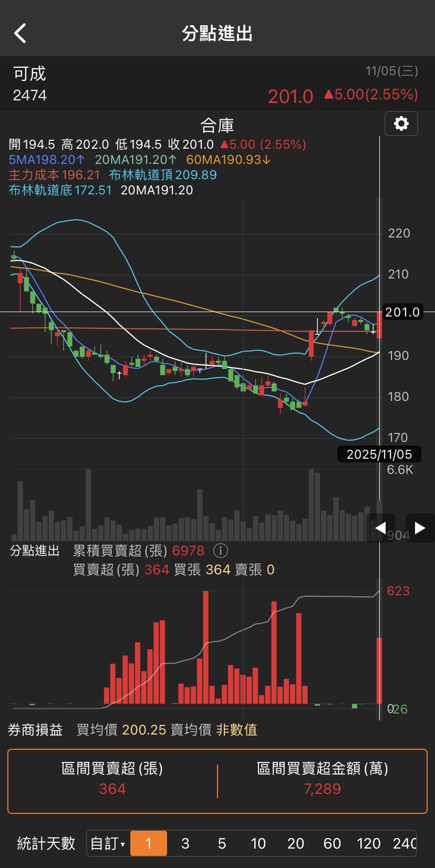435x868 pixels.
Task: Select 1 day statistics period
Action: (149, 843)
